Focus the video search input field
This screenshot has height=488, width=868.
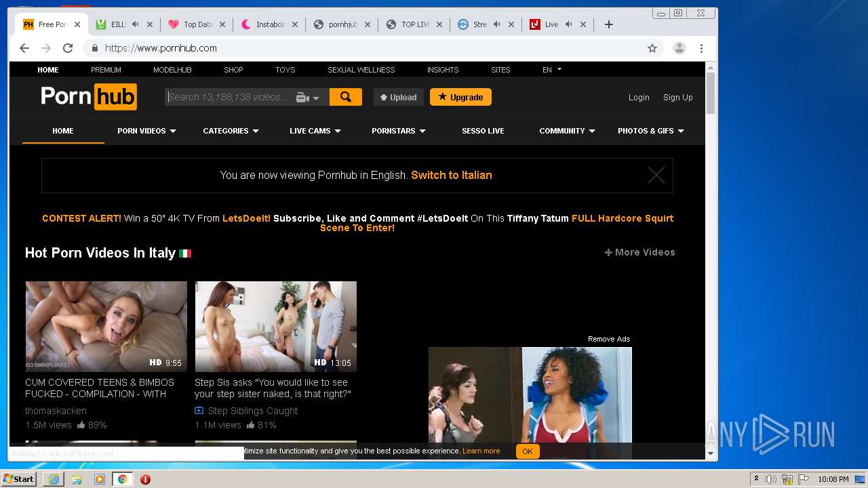tap(230, 97)
